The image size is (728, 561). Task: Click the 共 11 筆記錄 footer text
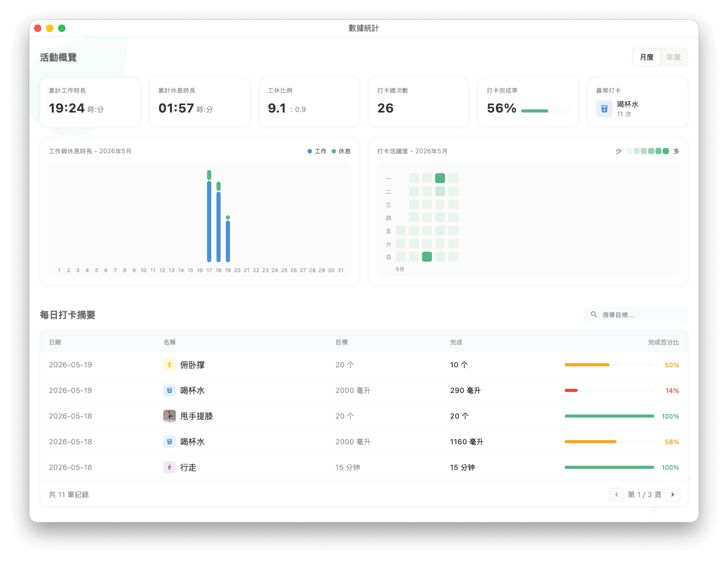pyautogui.click(x=69, y=495)
